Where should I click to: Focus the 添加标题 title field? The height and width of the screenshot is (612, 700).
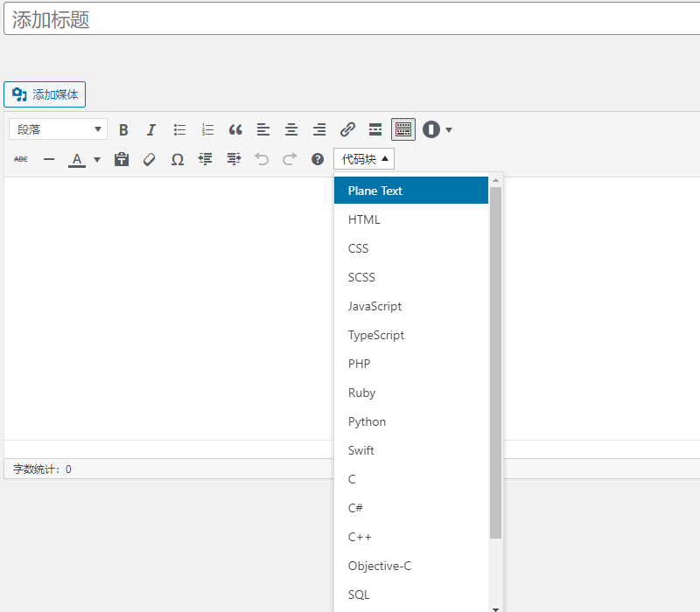tap(352, 18)
